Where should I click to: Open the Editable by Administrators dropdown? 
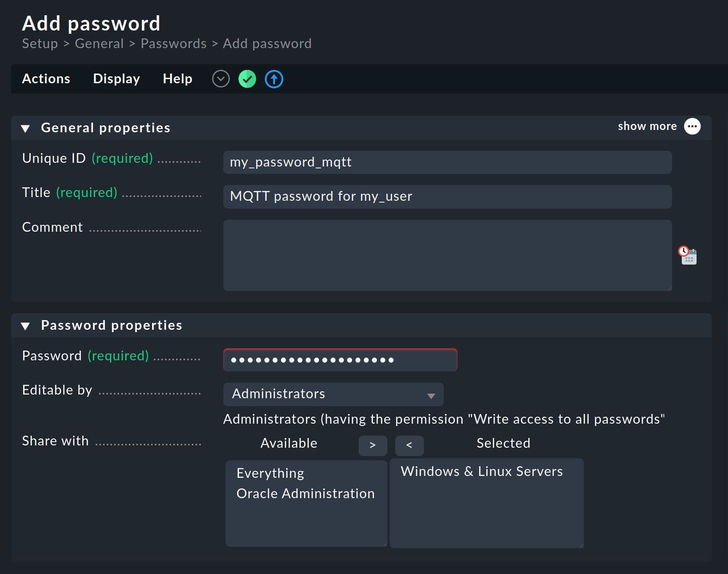[x=333, y=394]
